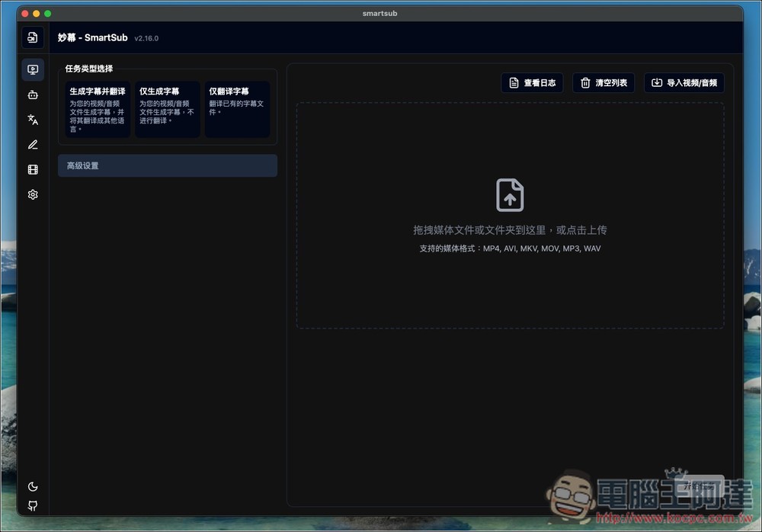Select 仅翻译字幕 task type
This screenshot has height=532, width=762.
pos(237,110)
